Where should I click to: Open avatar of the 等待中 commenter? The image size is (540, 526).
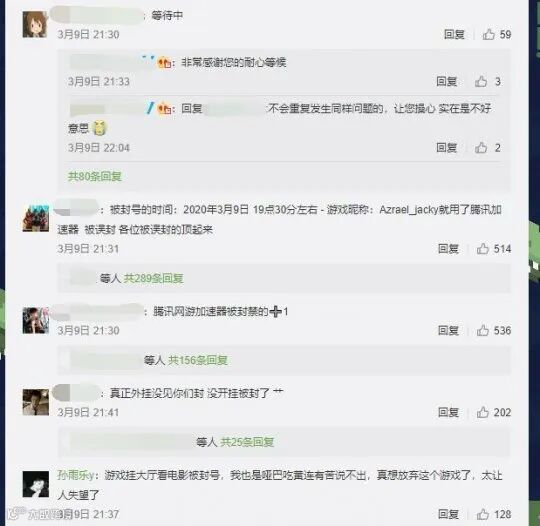pyautogui.click(x=35, y=24)
